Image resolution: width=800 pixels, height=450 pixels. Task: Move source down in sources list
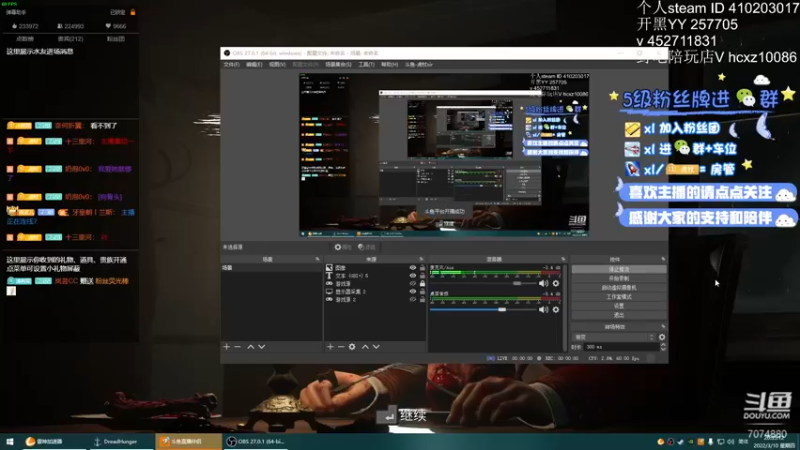pos(377,347)
